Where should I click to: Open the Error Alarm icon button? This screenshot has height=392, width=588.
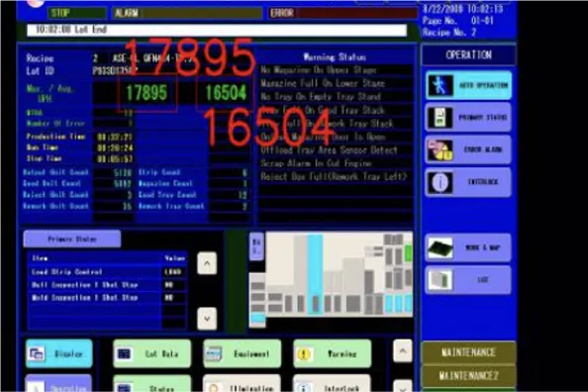[x=468, y=149]
